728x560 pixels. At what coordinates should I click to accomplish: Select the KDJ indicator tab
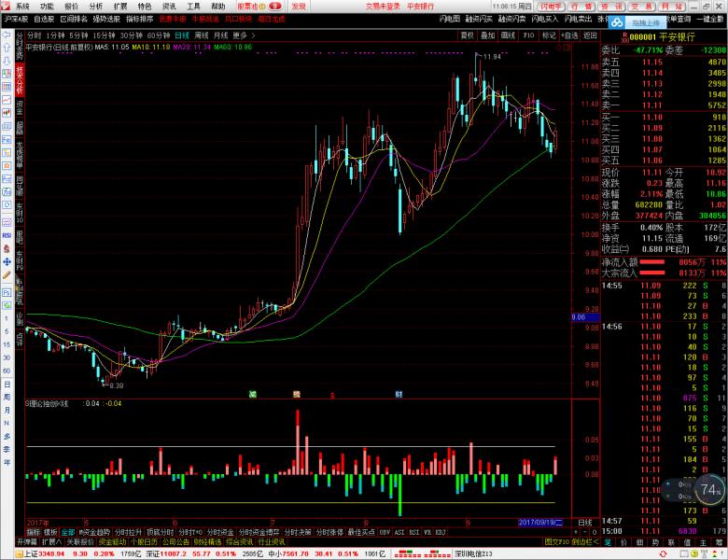pos(441,532)
